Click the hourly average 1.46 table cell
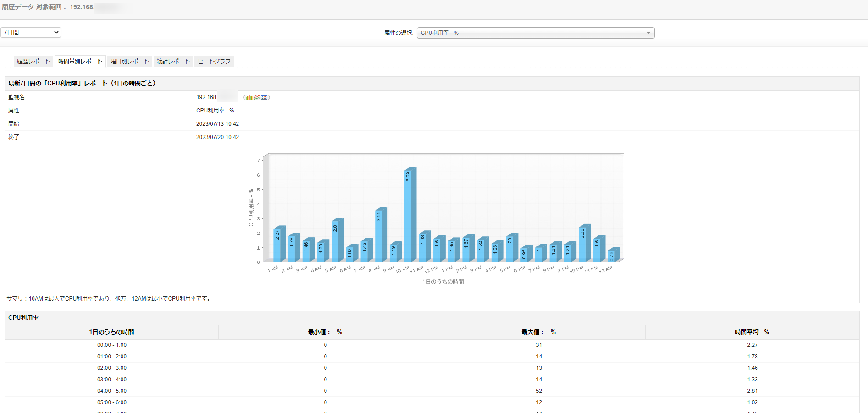Screen dimensions: 868x413 752,368
